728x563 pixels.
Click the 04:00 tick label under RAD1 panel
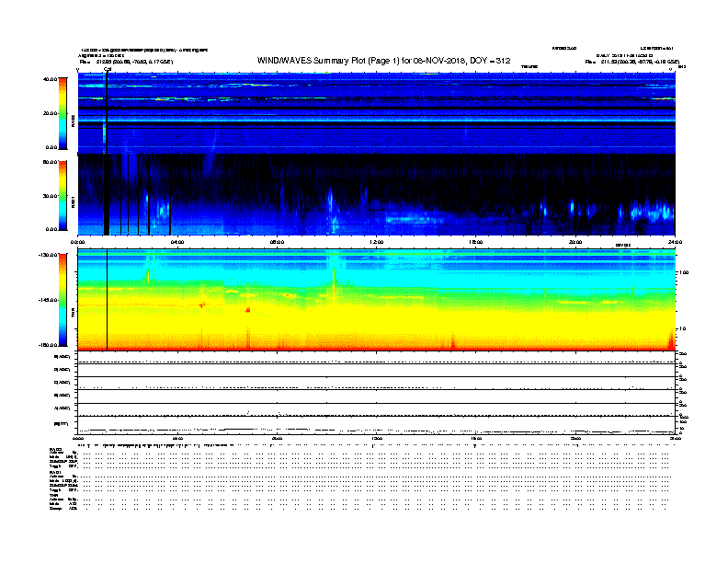click(x=177, y=242)
